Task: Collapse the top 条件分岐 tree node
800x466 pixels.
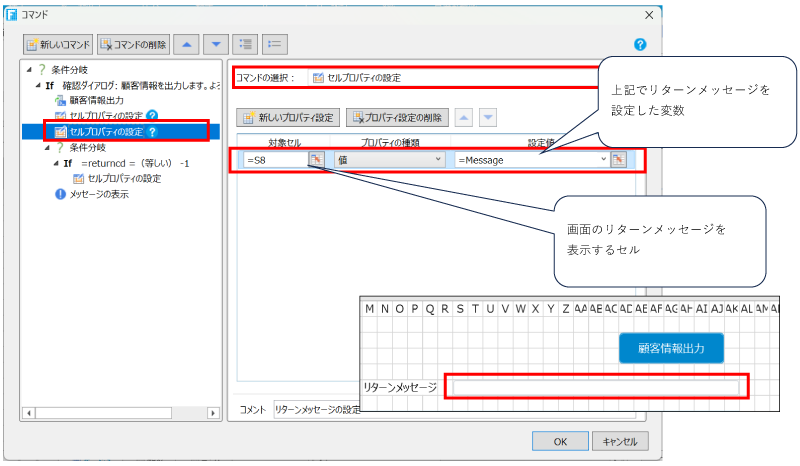Action: click(x=29, y=69)
